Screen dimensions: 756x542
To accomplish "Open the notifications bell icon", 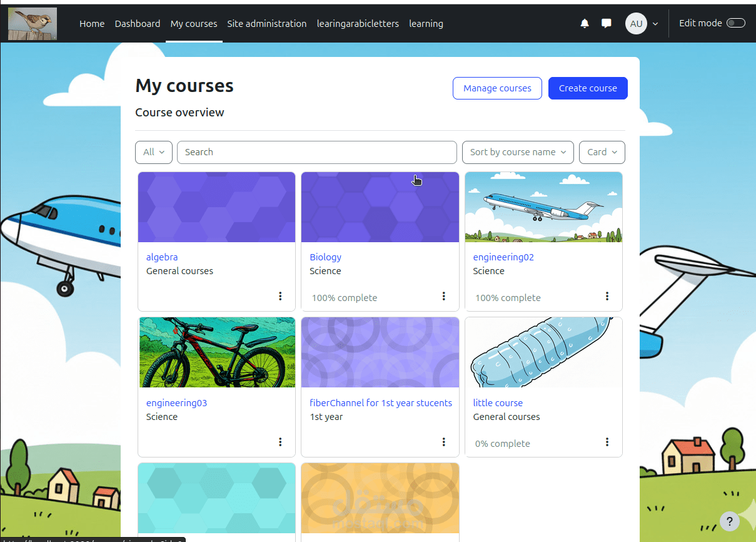I will (x=585, y=24).
